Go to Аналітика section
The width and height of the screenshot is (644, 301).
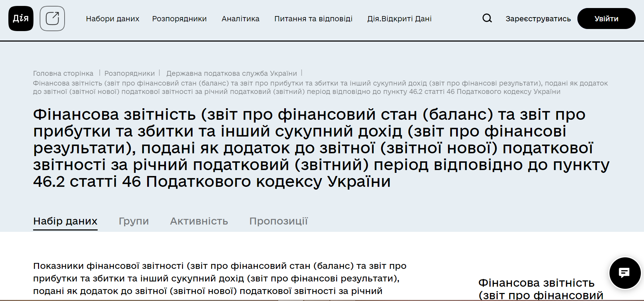(241, 19)
